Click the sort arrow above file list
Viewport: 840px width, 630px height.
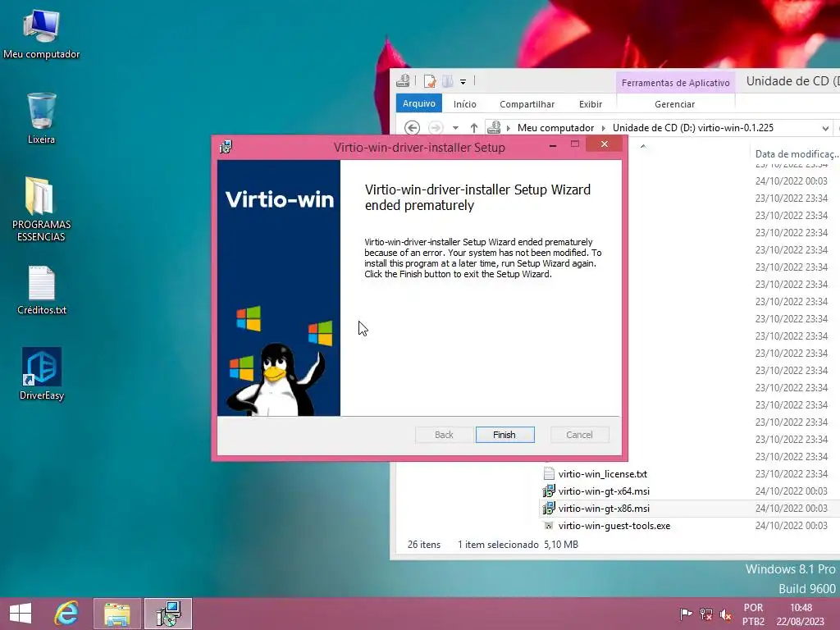643,146
